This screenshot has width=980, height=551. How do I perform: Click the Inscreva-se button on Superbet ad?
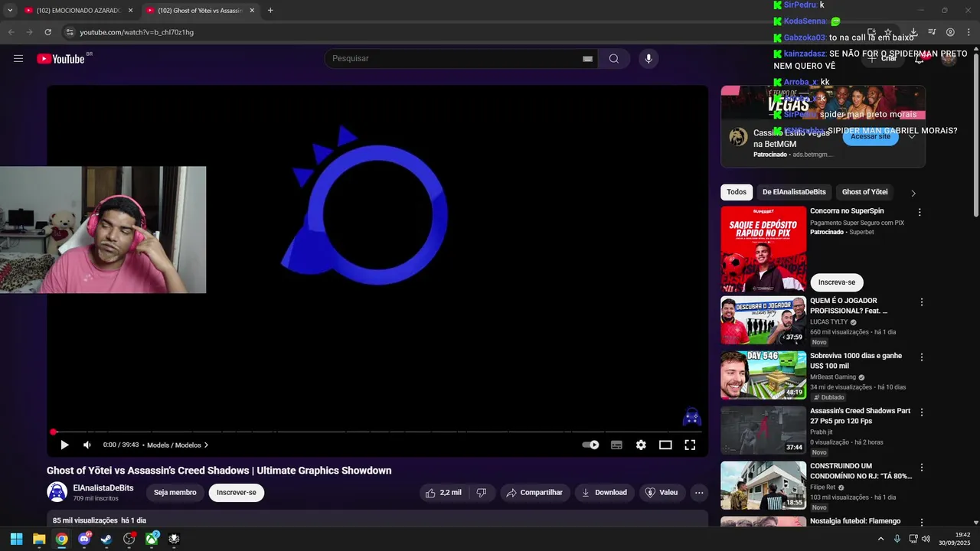click(x=837, y=282)
